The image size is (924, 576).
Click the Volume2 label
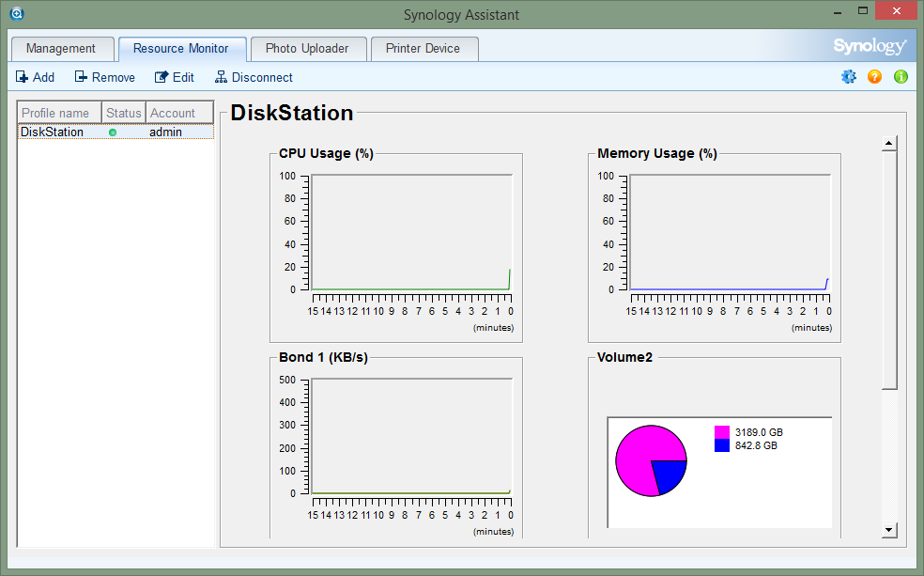(x=624, y=357)
